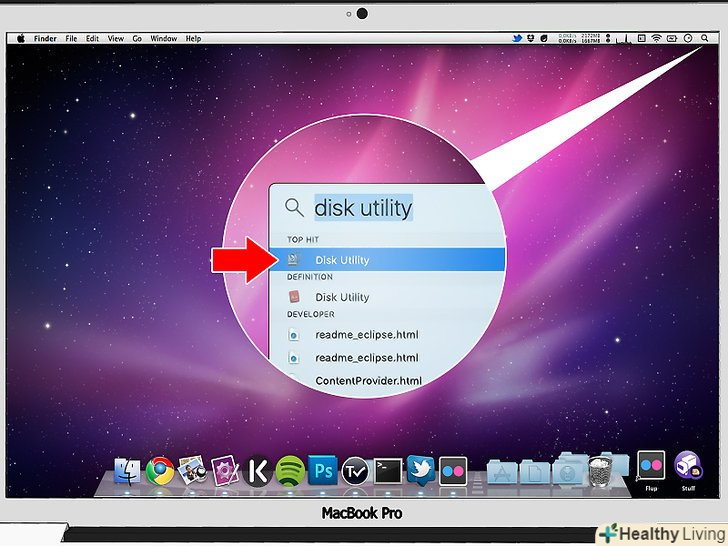The height and width of the screenshot is (546, 728).
Task: Click the battery status icon
Action: 672,39
